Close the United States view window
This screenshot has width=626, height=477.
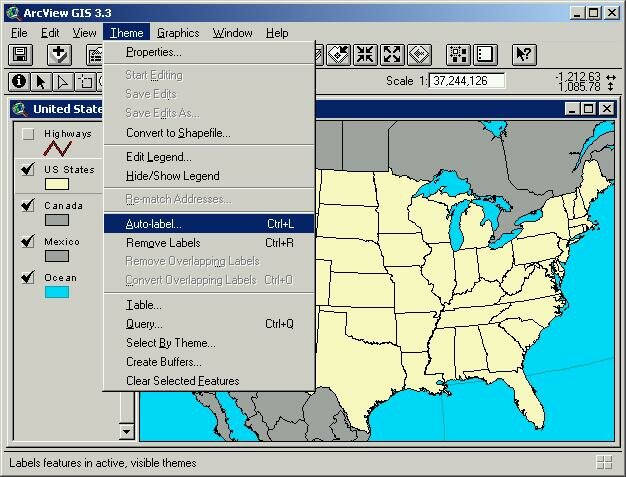pyautogui.click(x=607, y=109)
